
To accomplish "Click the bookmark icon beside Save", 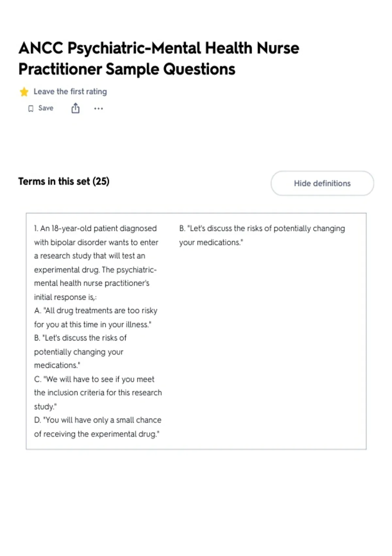I will tap(31, 109).
